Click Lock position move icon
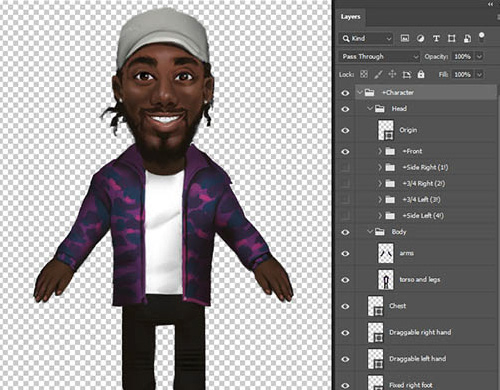500x390 pixels. point(392,74)
